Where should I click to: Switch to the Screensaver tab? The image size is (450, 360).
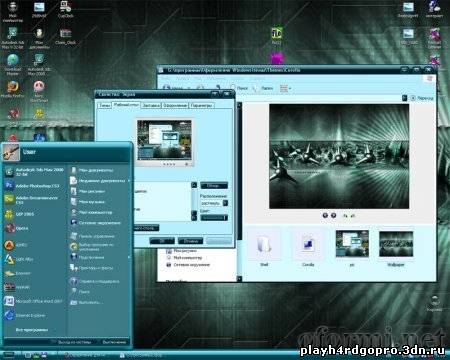tap(151, 105)
